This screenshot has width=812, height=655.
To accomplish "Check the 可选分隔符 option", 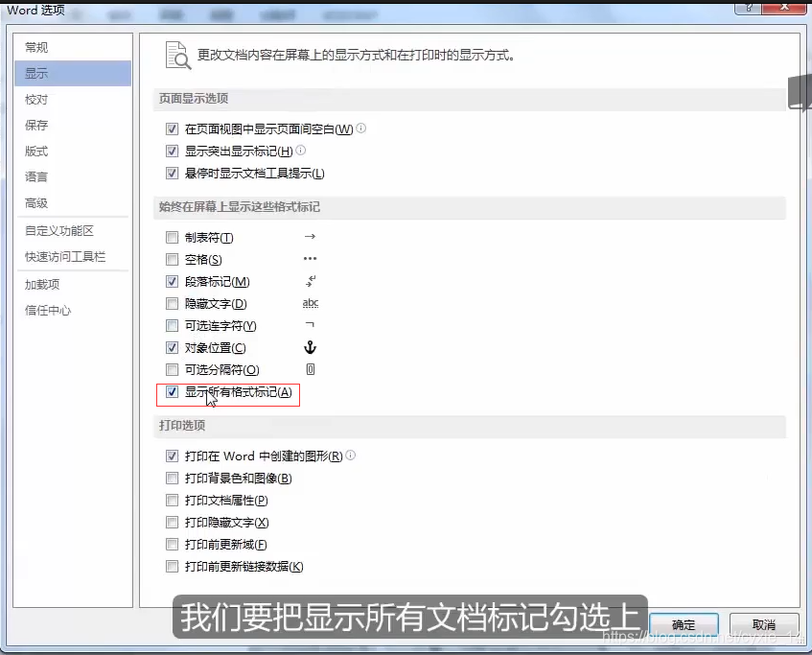I will pyautogui.click(x=172, y=369).
